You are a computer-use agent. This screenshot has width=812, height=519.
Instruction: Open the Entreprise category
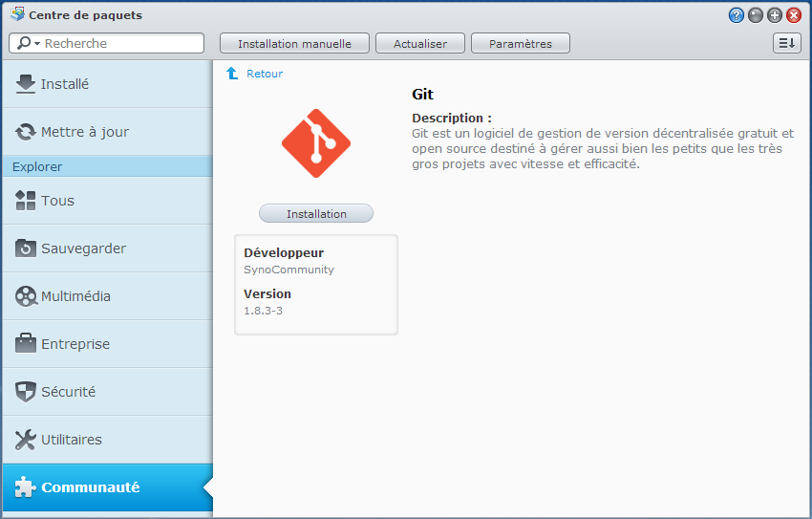point(108,344)
